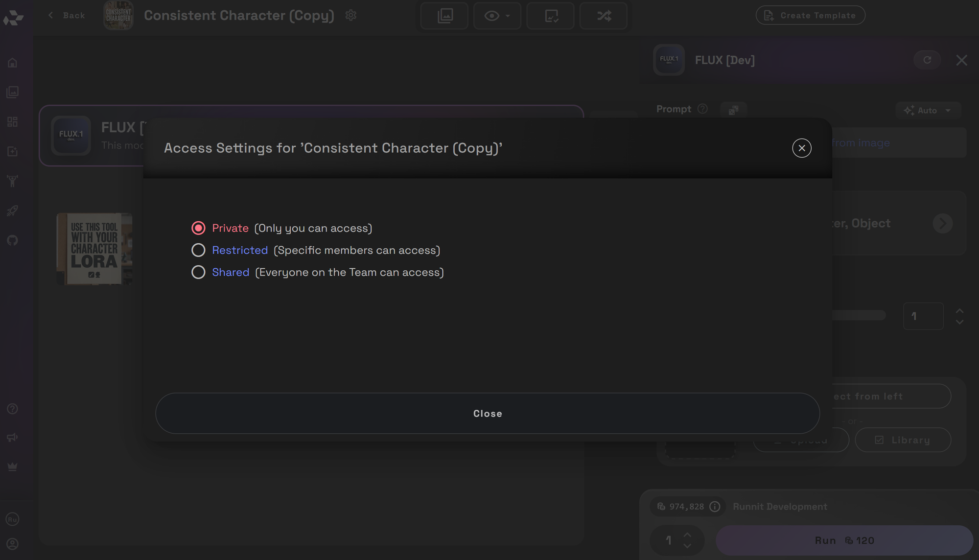The height and width of the screenshot is (560, 979).
Task: Click Create Template button
Action: point(810,15)
